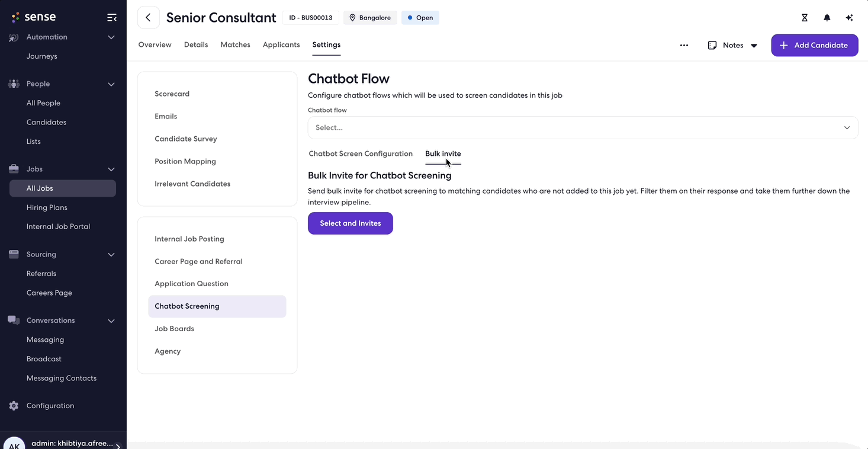The height and width of the screenshot is (449, 868).
Task: Collapse the Conversations section chevron
Action: tap(111, 321)
